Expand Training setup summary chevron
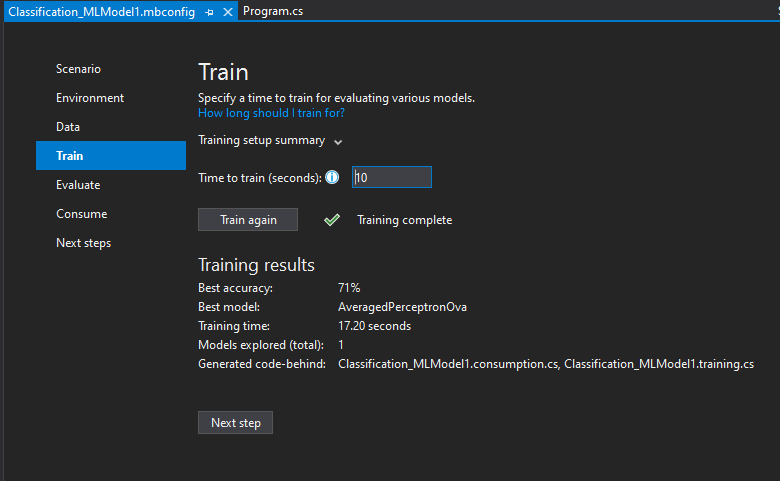The width and height of the screenshot is (780, 481). [x=338, y=142]
